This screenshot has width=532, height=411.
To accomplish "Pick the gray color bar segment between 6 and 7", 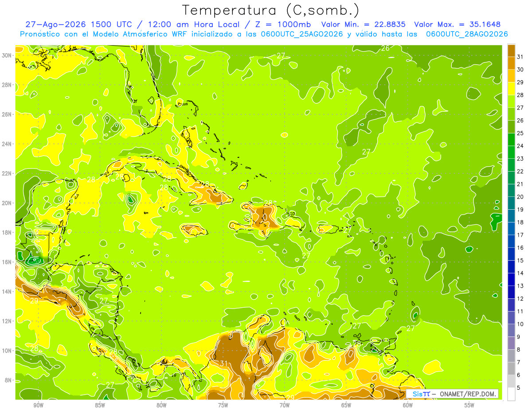I will click(511, 368).
